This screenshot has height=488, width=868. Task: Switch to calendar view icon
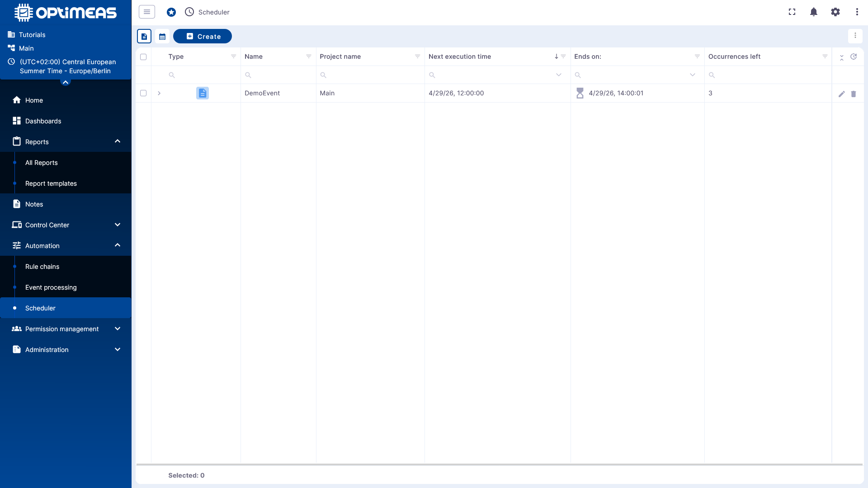[162, 36]
